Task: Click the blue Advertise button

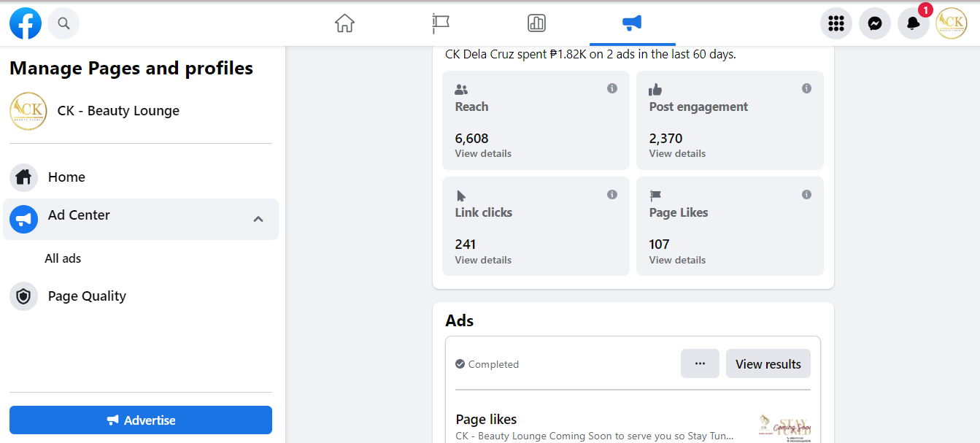Action: [141, 420]
